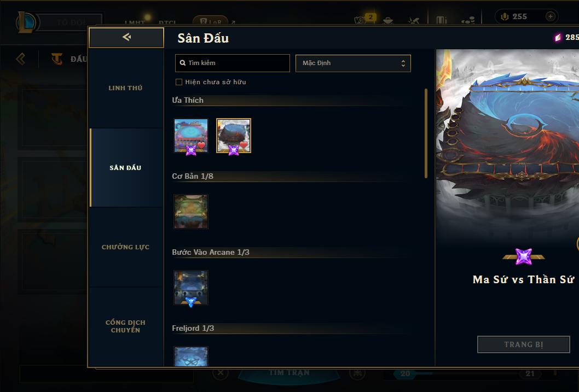The width and height of the screenshot is (579, 392).
Task: Choose the Bước Vào Arcane arena thumbnail
Action: coord(191,288)
